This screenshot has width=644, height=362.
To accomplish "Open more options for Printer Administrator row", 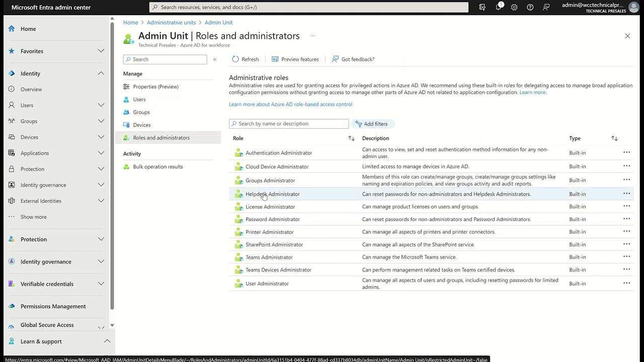I will pyautogui.click(x=626, y=231).
